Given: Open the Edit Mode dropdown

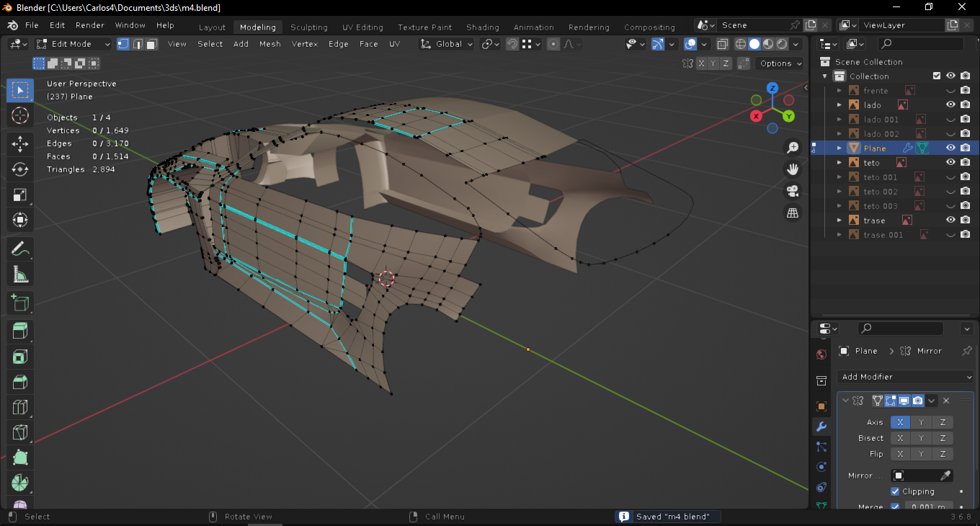Looking at the screenshot, I should pyautogui.click(x=73, y=44).
